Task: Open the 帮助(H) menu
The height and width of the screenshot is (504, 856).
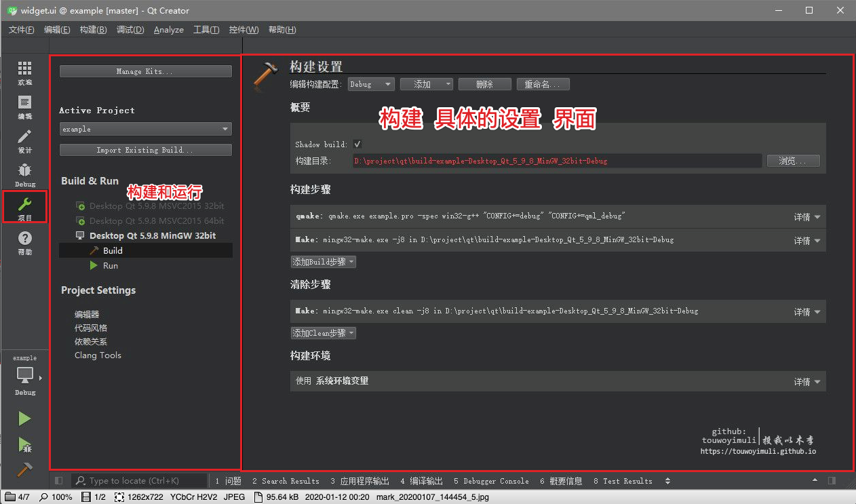Action: [282, 30]
